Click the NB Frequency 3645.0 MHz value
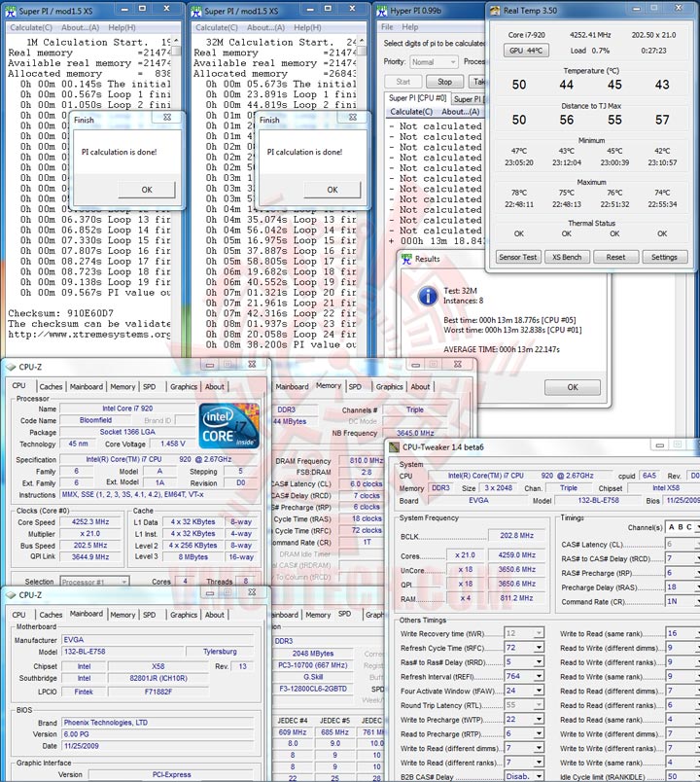Screen dimensions: 700x782 point(415,433)
